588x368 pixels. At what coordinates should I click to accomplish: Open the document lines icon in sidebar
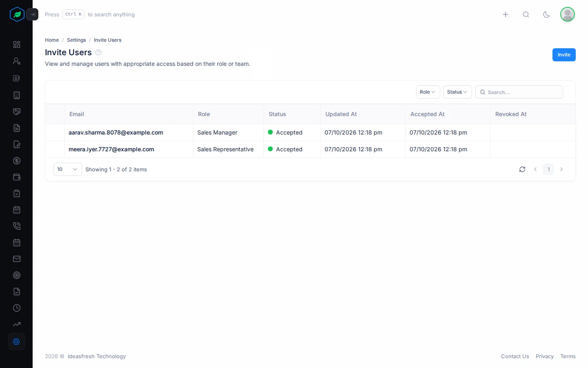17,128
